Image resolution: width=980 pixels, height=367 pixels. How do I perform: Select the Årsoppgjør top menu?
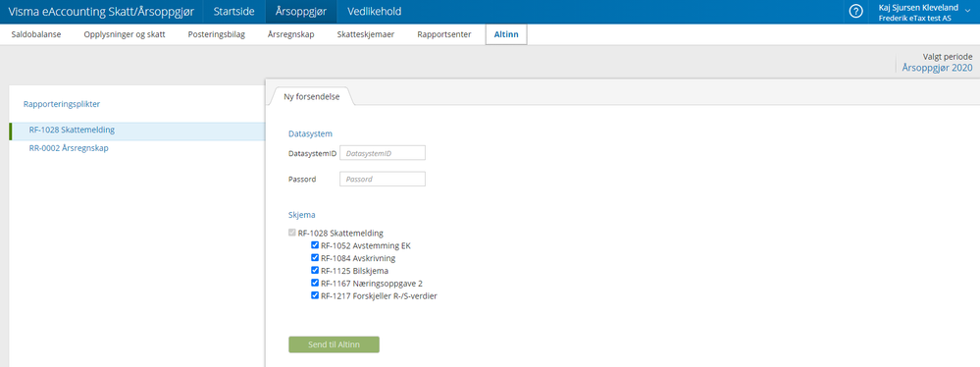[300, 11]
